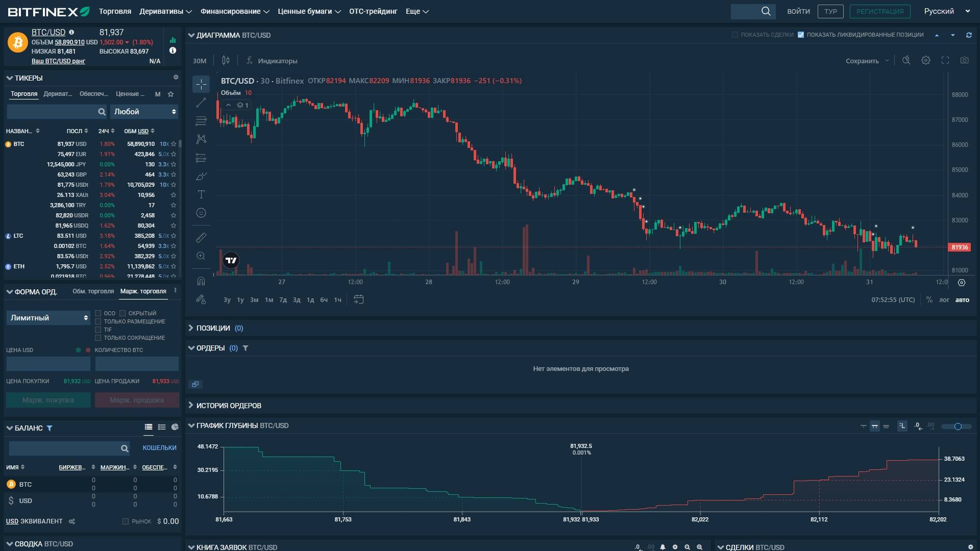
Task: Adjust the depth chart zoom slider
Action: point(958,427)
